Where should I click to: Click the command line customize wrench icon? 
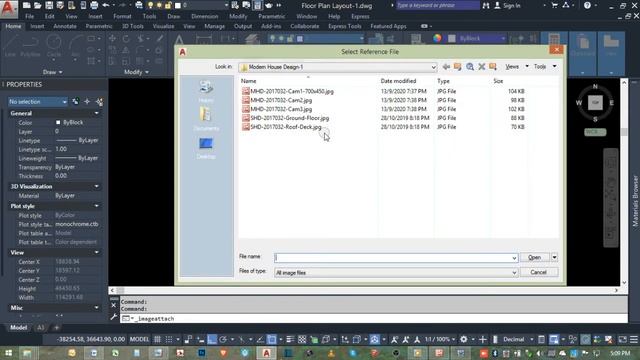click(113, 317)
